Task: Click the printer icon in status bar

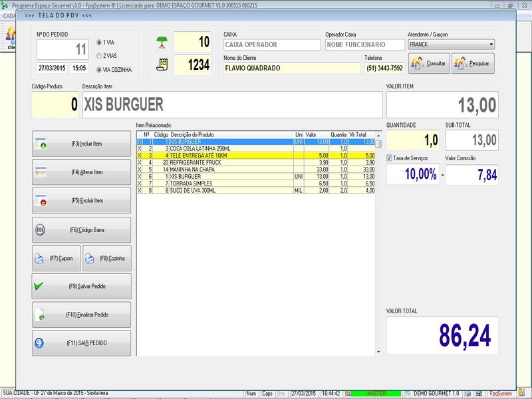Action: tap(468, 394)
